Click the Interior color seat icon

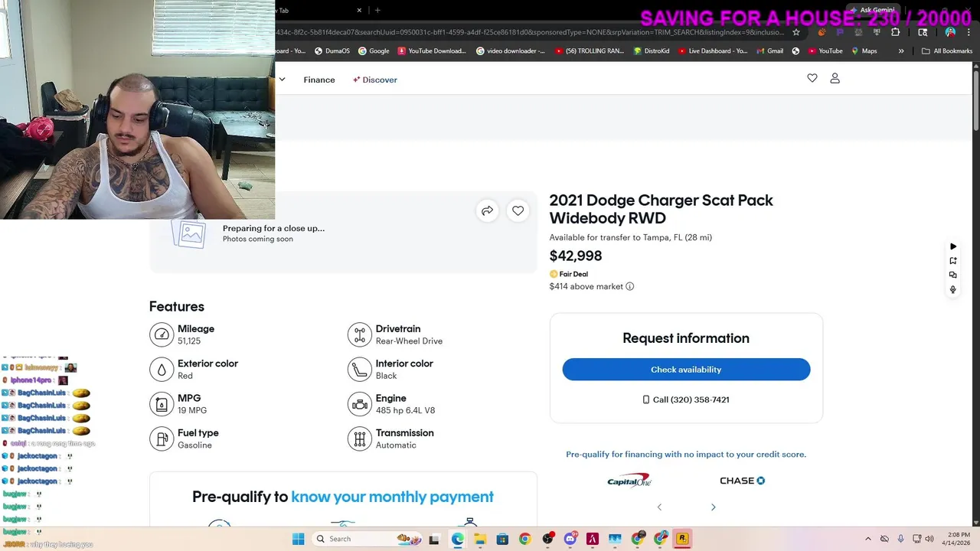tap(360, 369)
